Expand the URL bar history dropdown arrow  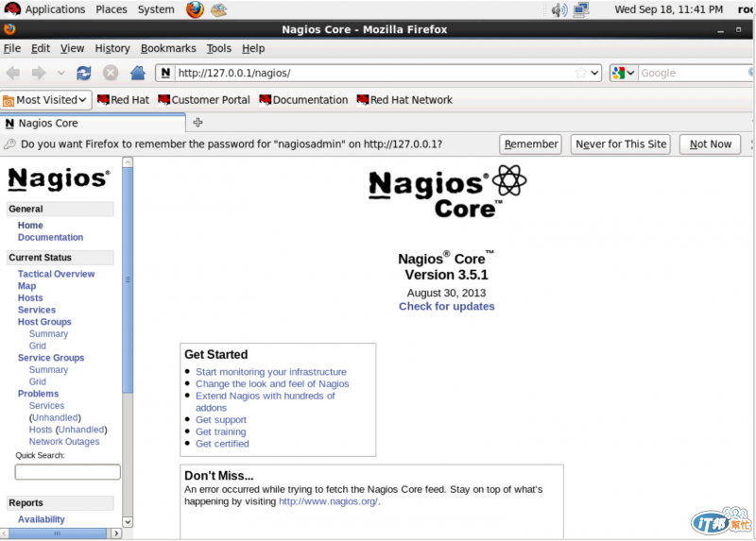[594, 74]
